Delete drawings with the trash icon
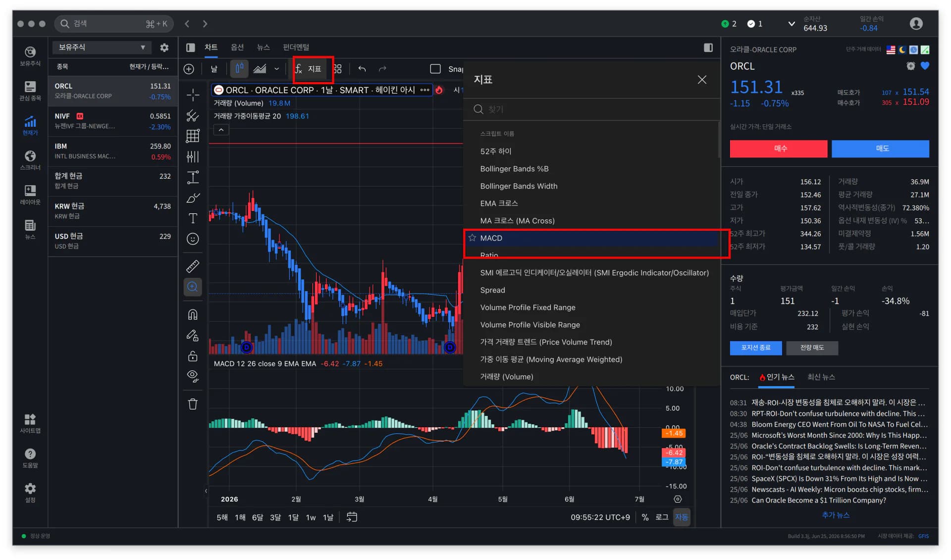951x560 pixels. pos(193,404)
